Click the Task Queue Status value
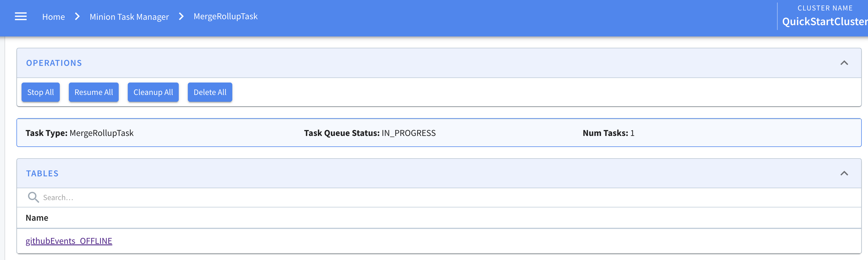 409,133
